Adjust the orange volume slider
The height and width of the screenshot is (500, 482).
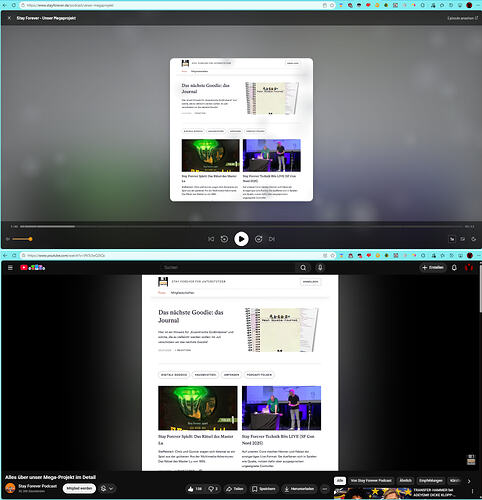click(x=22, y=239)
